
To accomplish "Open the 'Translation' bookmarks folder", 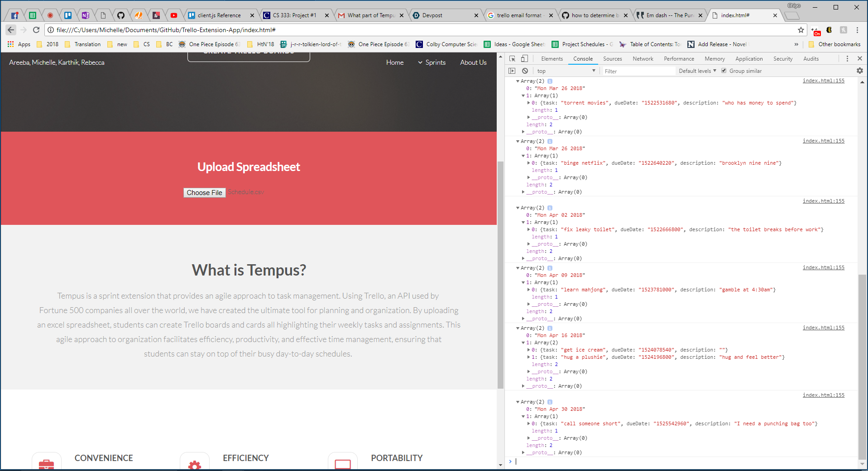I will (x=82, y=44).
